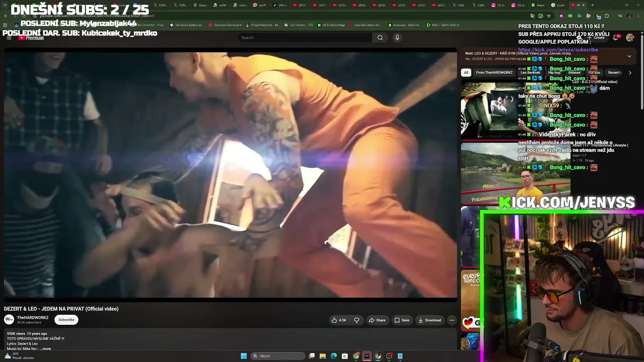Open the Kick Status Page bookmark
Viewport: 644px width, 362px height.
click(x=332, y=25)
